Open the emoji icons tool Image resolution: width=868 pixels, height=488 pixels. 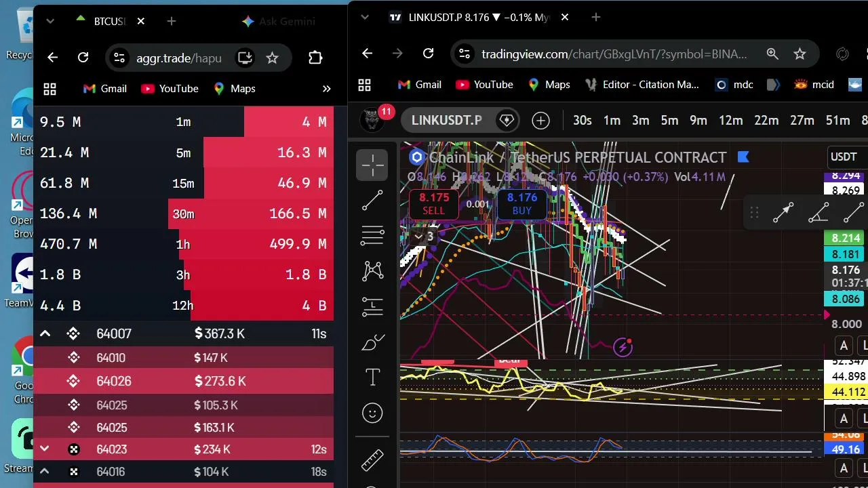(x=372, y=413)
